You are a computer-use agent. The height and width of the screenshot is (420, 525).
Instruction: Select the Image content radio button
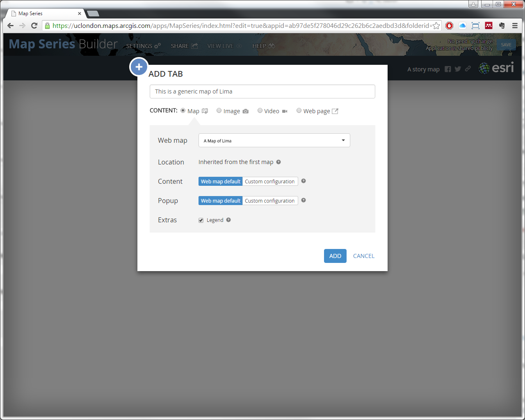coord(219,111)
